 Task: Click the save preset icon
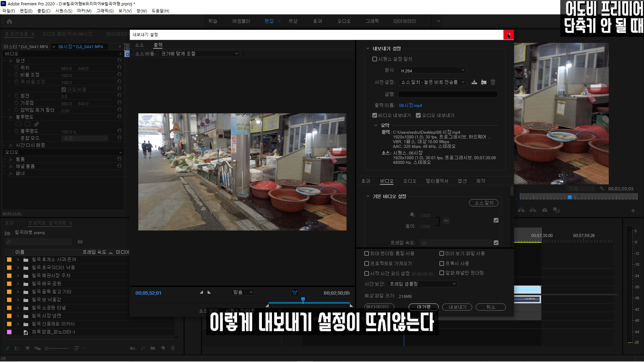click(474, 82)
